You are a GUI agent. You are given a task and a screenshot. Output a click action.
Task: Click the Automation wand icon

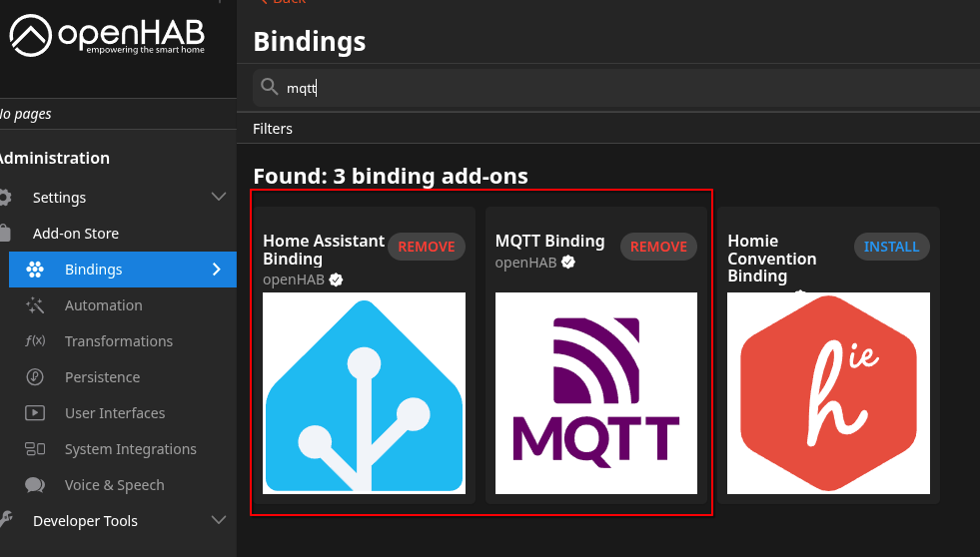click(35, 305)
